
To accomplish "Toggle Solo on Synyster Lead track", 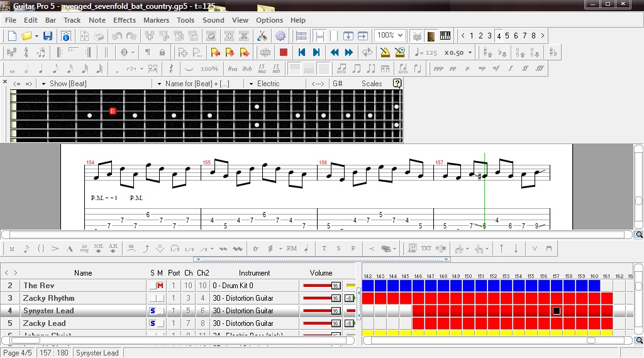I will tap(152, 311).
